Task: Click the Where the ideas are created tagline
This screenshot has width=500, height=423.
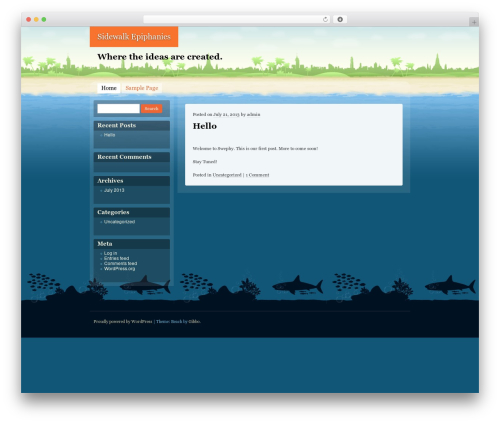Action: click(x=160, y=57)
